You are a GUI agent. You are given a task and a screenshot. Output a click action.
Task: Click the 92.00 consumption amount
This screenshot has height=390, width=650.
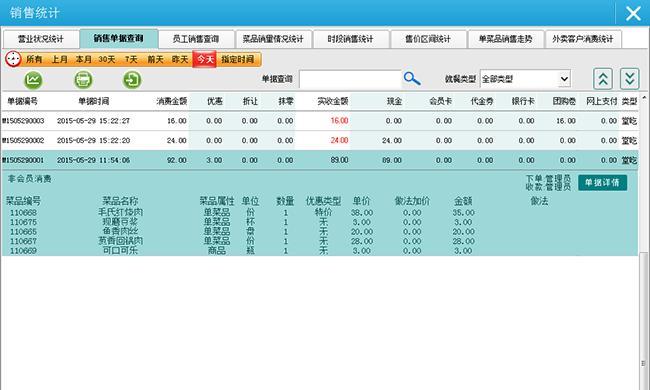pos(177,160)
